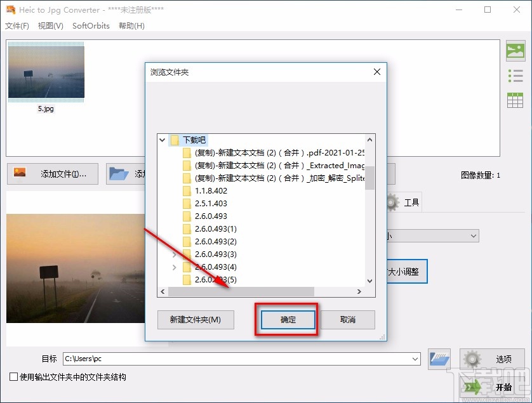532x403 pixels.
Task: Open output folder via folder icon near target path
Action: coord(439,359)
